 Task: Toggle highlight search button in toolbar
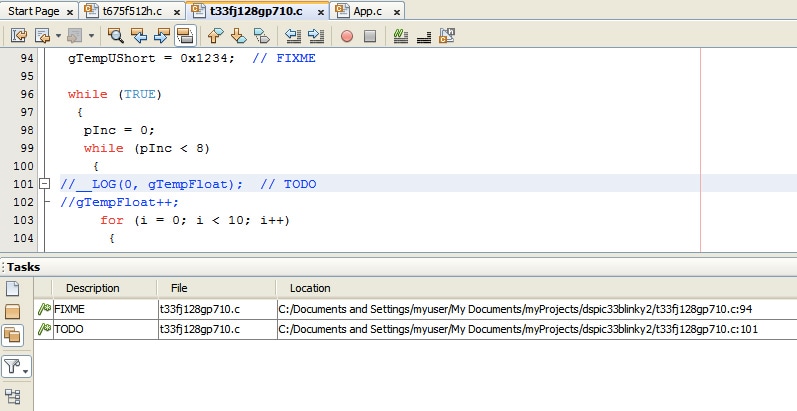click(x=185, y=36)
